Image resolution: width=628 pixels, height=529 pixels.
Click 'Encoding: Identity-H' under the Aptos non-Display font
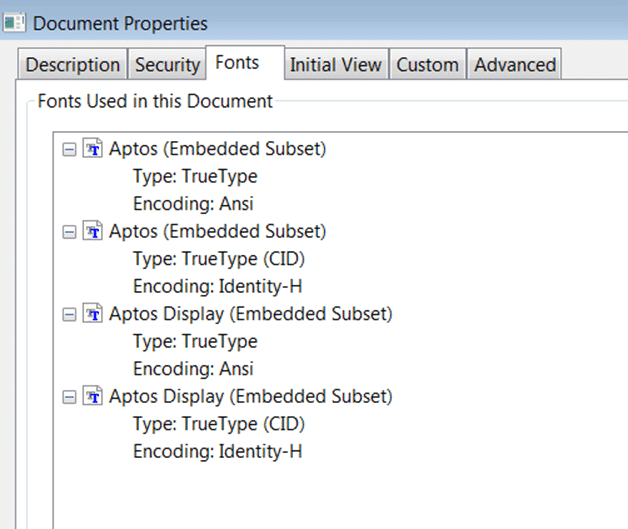[217, 286]
